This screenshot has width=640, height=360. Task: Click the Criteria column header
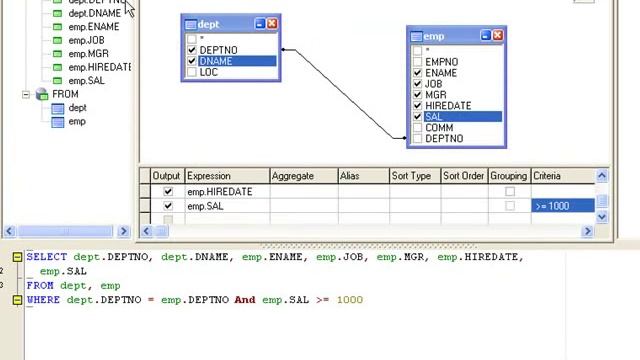pyautogui.click(x=563, y=176)
